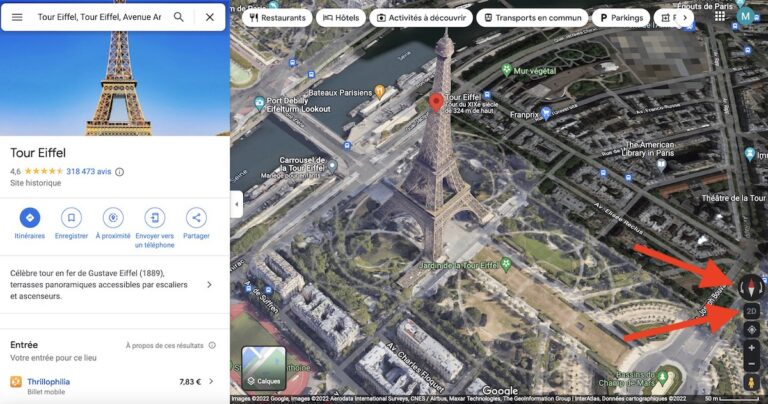Viewport: 768px width, 404px height.
Task: Click the Thrillophilia logo icon
Action: pos(16,381)
